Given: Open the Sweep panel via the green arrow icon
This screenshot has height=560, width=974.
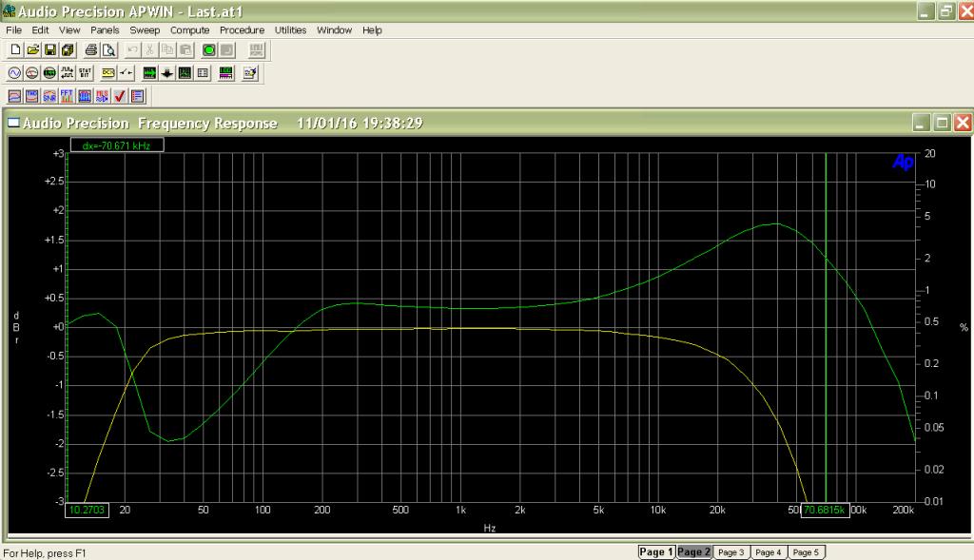Looking at the screenshot, I should click(149, 73).
